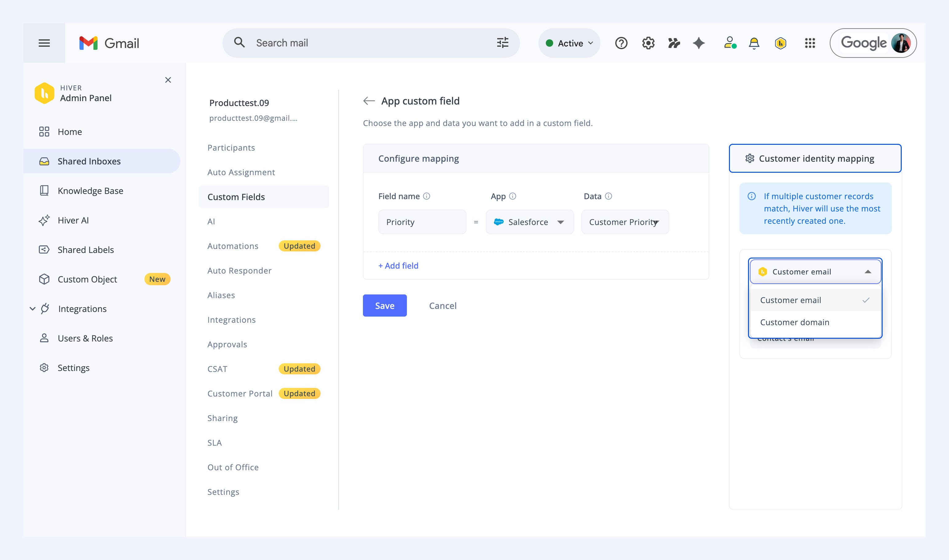Click the producttest.09@gmail email address

253,118
